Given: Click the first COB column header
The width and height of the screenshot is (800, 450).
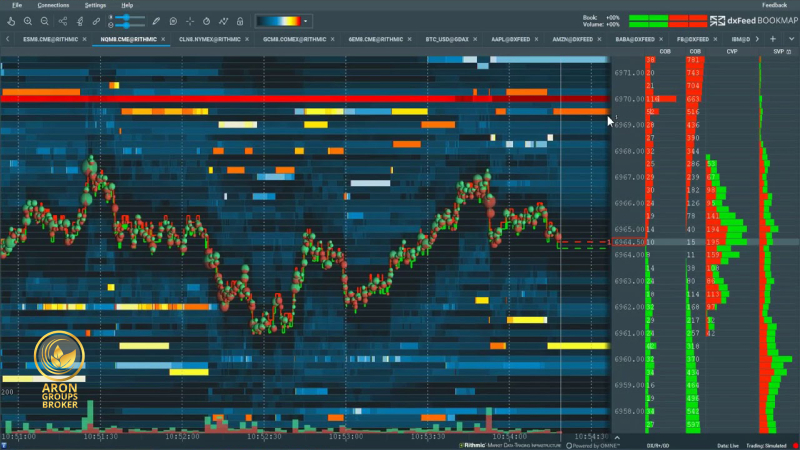Looking at the screenshot, I should [665, 52].
